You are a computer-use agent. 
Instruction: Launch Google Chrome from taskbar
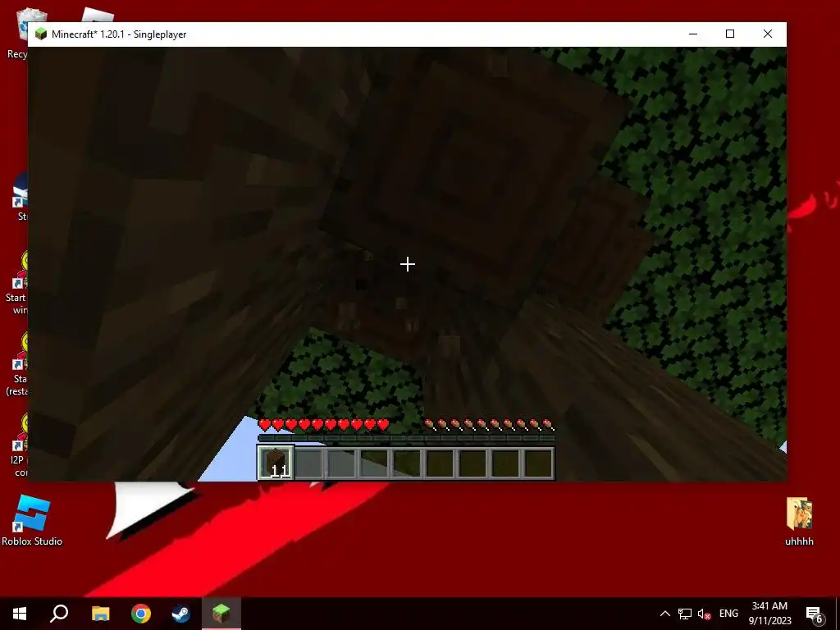(x=141, y=614)
